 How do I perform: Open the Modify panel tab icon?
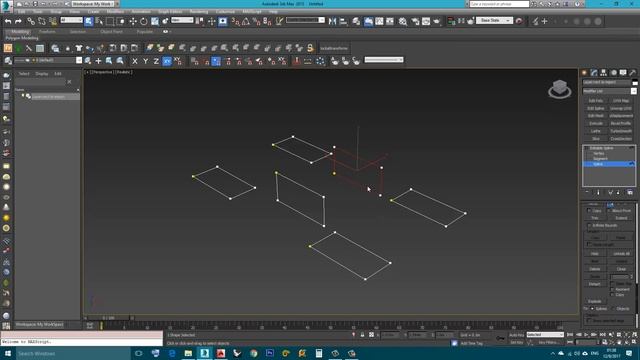pos(594,73)
